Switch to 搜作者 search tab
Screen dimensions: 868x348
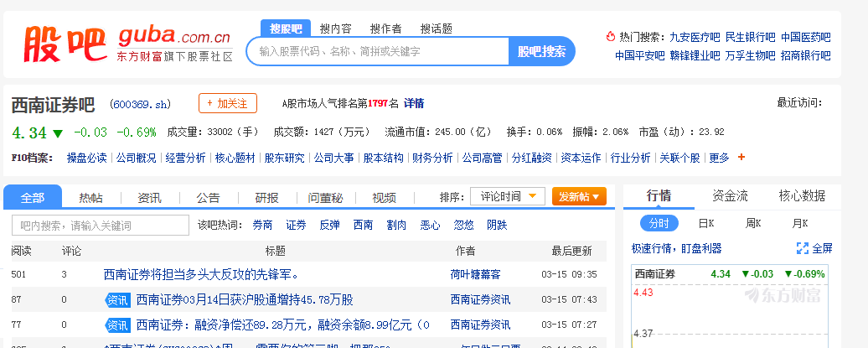click(x=386, y=29)
